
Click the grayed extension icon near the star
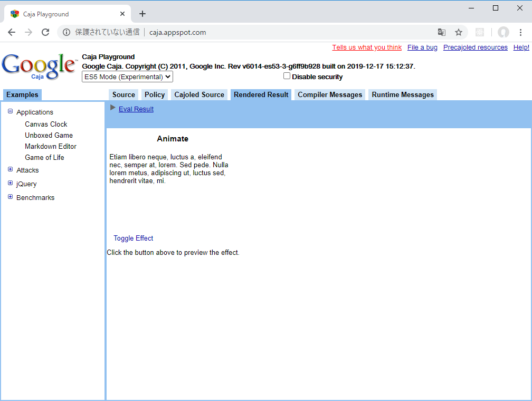(479, 32)
